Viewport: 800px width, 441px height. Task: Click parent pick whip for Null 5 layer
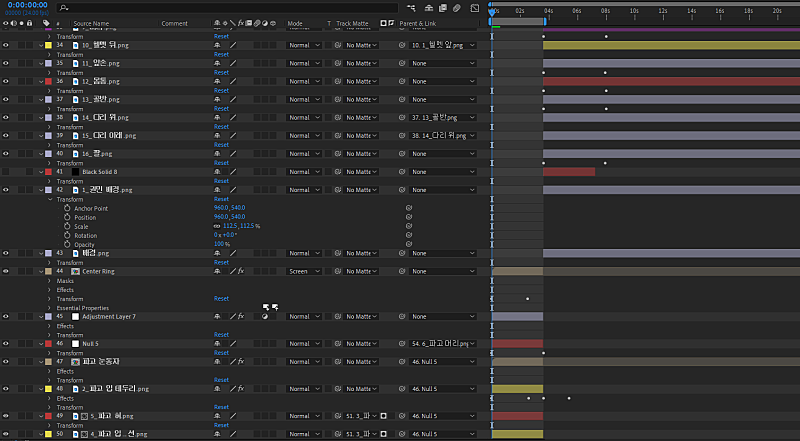[404, 343]
